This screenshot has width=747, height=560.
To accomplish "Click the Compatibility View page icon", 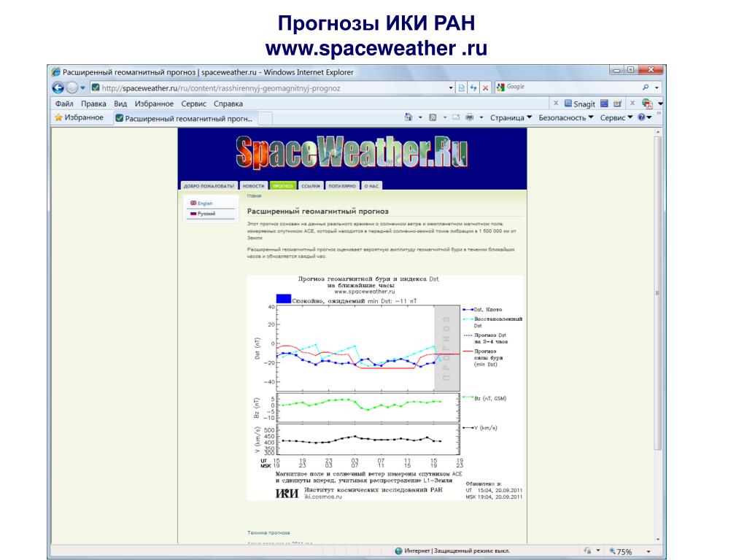I will (x=462, y=88).
